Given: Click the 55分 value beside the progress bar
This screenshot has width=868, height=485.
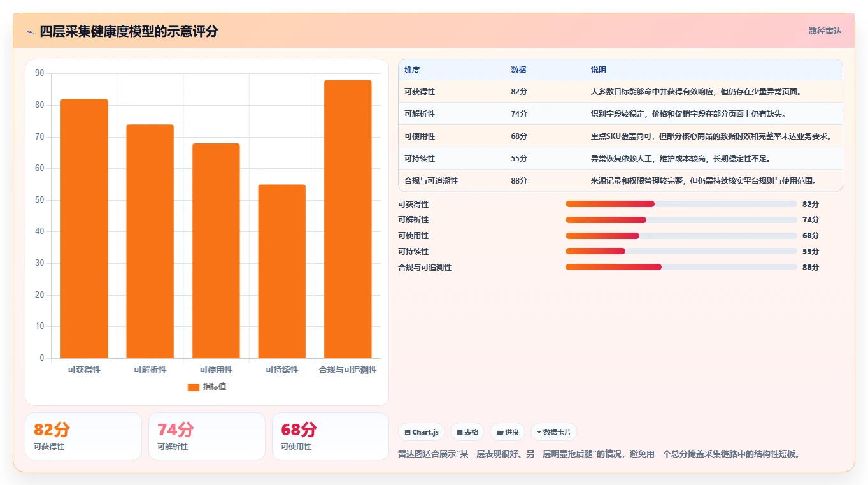Looking at the screenshot, I should [811, 252].
